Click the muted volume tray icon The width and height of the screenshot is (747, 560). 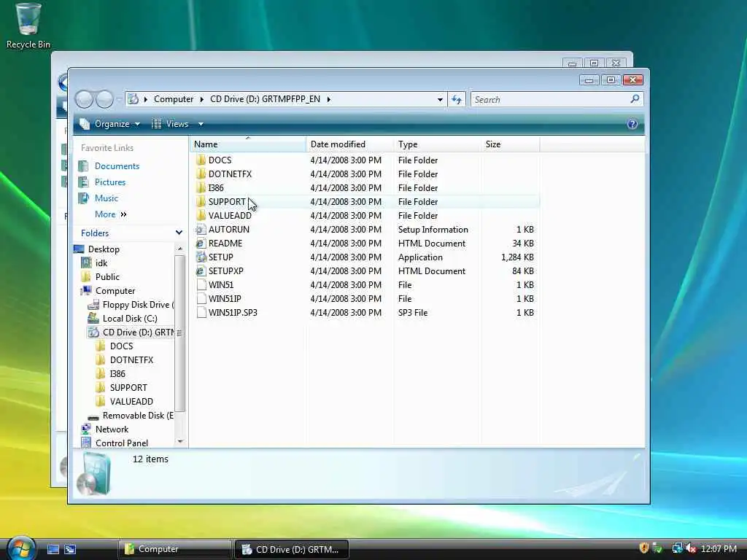(691, 548)
